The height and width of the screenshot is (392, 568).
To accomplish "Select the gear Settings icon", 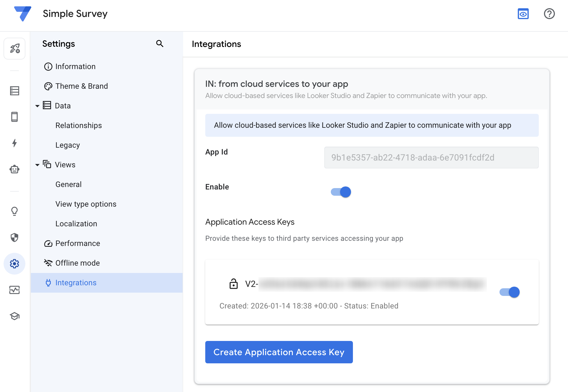I will (14, 264).
